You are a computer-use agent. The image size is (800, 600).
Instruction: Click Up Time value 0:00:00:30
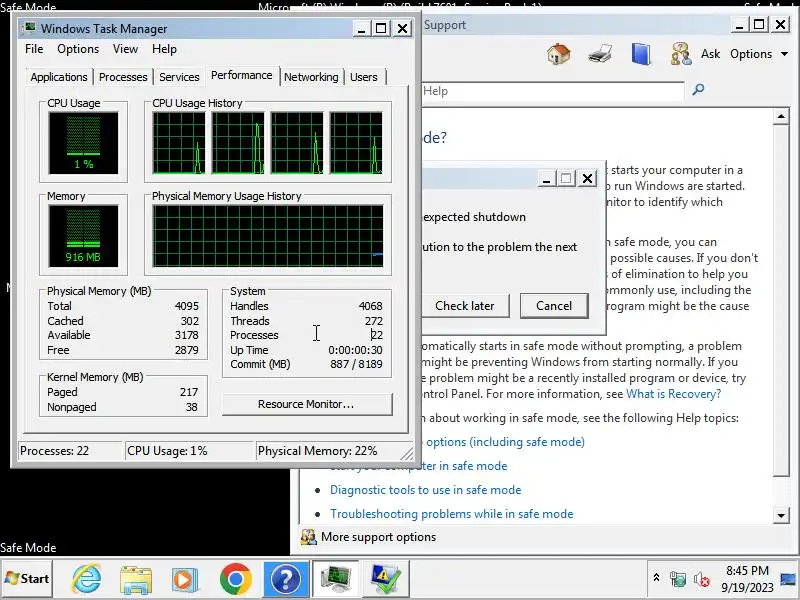click(355, 350)
